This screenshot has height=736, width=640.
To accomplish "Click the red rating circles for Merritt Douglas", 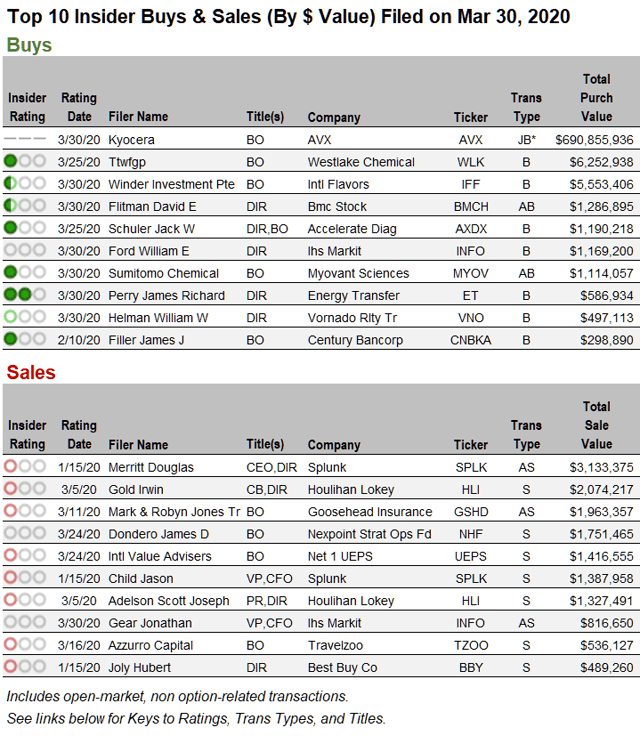I will pyautogui.click(x=25, y=467).
